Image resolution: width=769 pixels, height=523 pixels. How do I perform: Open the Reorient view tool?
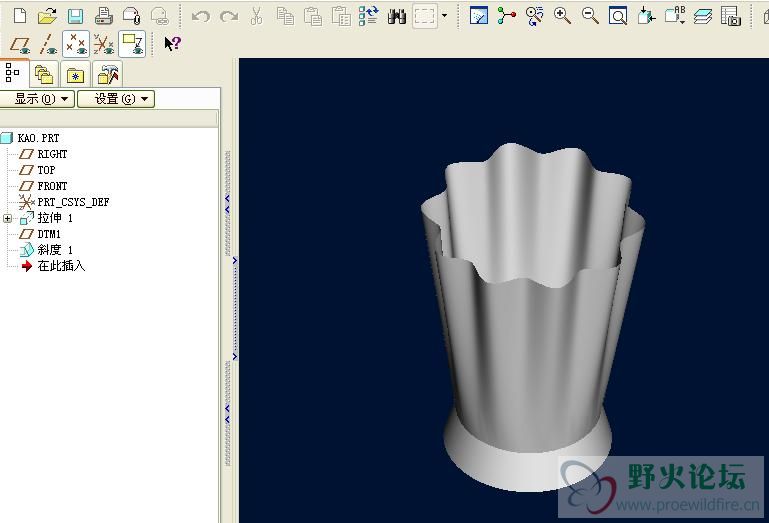646,16
